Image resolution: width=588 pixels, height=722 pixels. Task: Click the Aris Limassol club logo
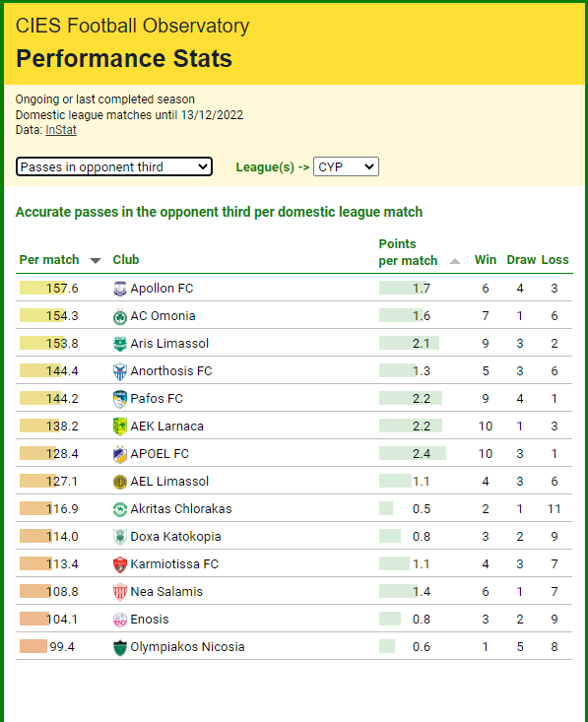point(120,344)
